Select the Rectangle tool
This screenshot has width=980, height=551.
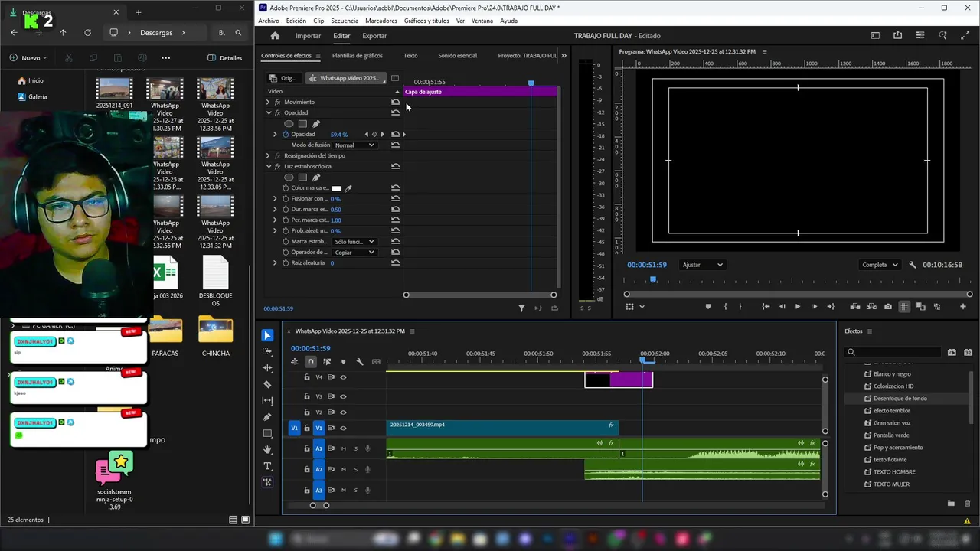point(267,433)
